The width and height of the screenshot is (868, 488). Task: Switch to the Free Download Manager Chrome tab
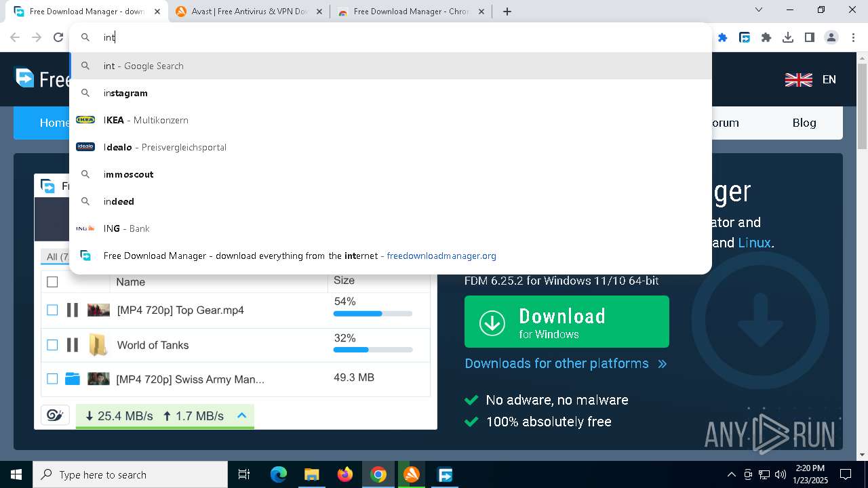click(x=411, y=12)
